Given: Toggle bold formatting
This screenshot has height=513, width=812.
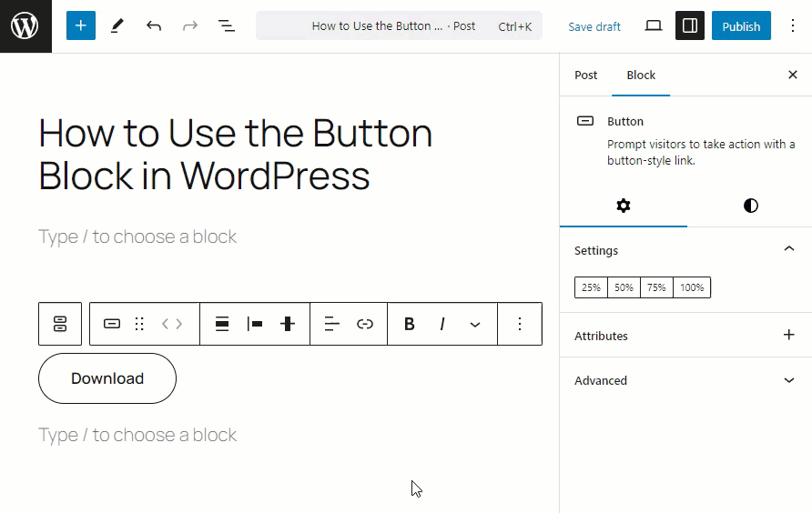Looking at the screenshot, I should (409, 324).
